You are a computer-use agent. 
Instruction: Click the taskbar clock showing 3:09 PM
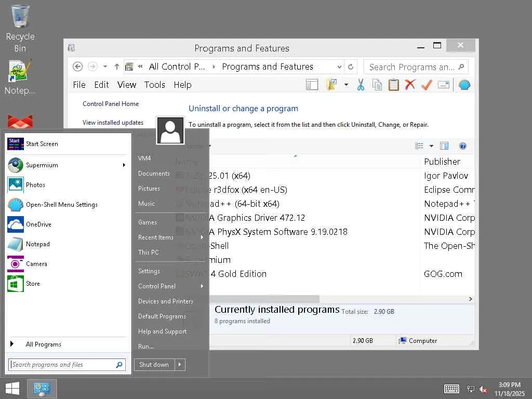(509, 389)
